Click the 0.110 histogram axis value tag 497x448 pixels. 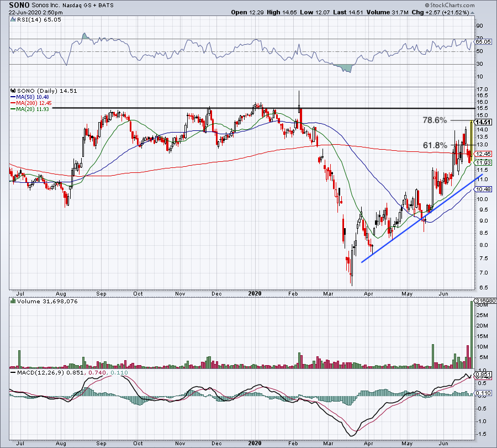483,393
